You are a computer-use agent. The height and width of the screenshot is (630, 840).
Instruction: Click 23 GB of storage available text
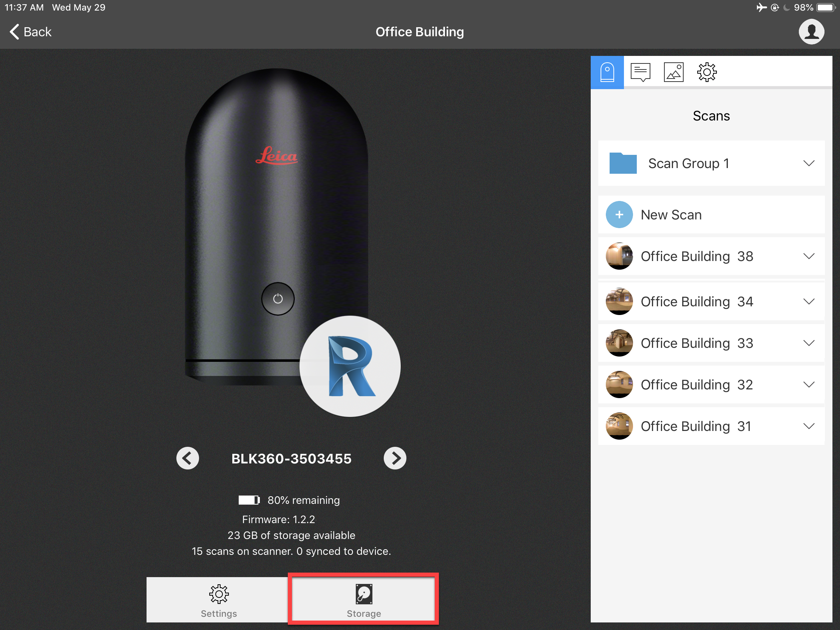[291, 536]
